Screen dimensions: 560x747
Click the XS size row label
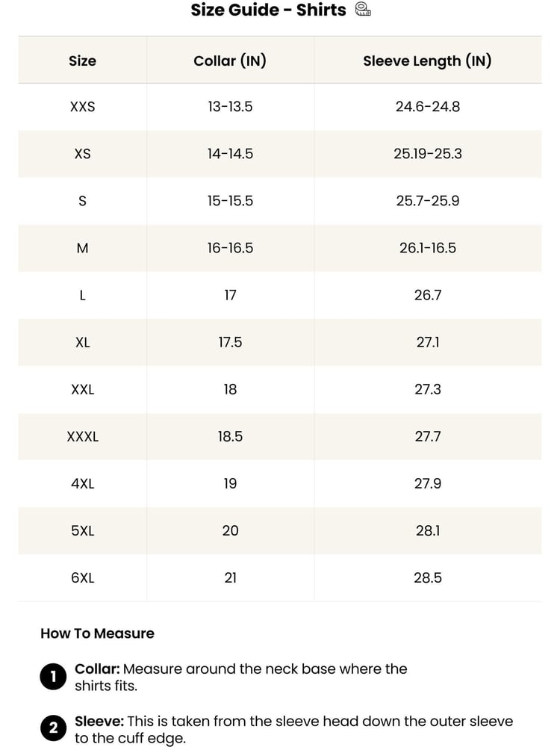(x=82, y=154)
